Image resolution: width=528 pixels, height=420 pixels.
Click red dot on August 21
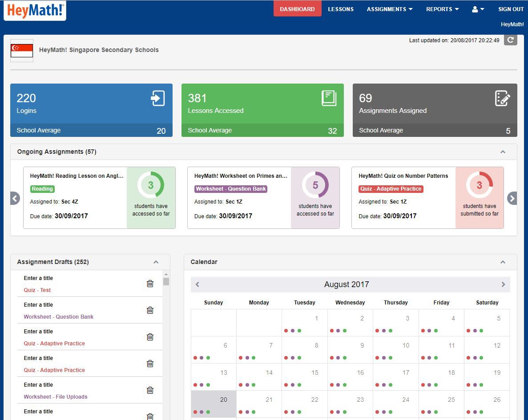[x=241, y=412]
